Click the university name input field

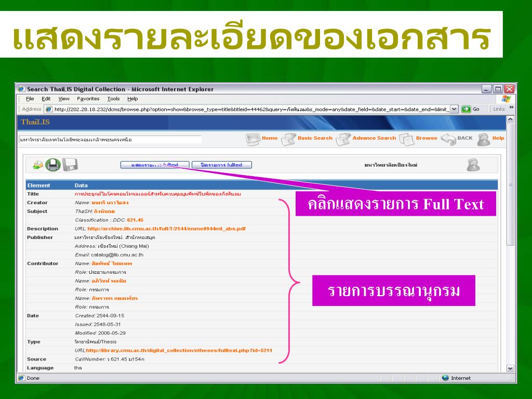click(110, 139)
